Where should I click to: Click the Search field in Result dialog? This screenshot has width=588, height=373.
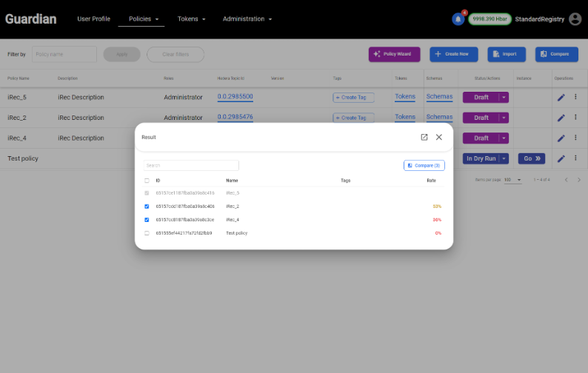pos(191,166)
